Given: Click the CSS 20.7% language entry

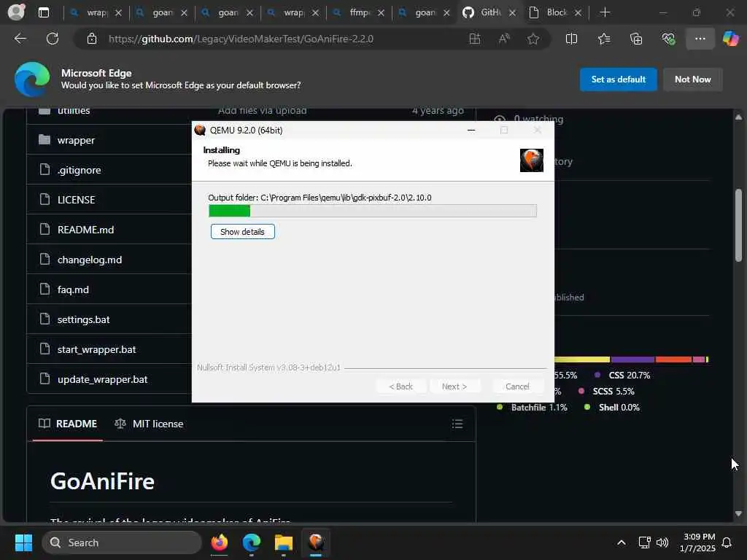Looking at the screenshot, I should [x=623, y=376].
